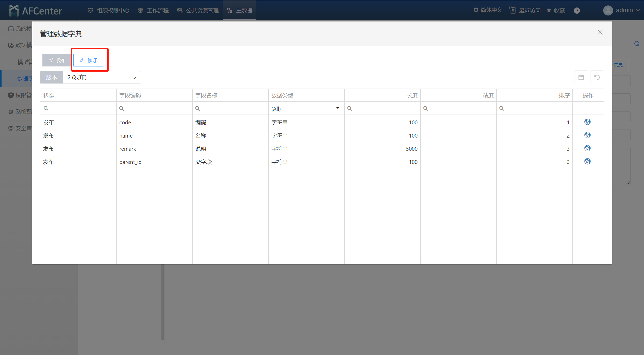Open the help question mark icon
The height and width of the screenshot is (355, 644).
(x=577, y=11)
